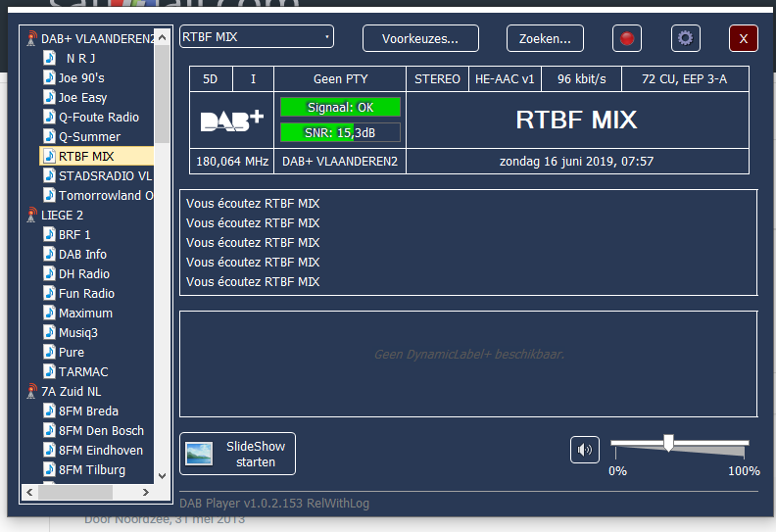Click the HE-AAC v1 codec cell
This screenshot has width=776, height=532.
click(x=505, y=79)
